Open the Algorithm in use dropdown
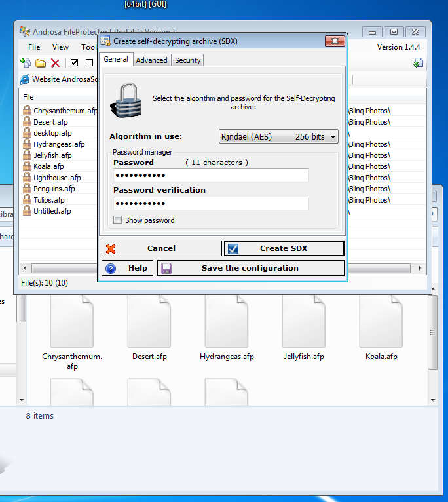This screenshot has height=502, width=448. pos(278,137)
